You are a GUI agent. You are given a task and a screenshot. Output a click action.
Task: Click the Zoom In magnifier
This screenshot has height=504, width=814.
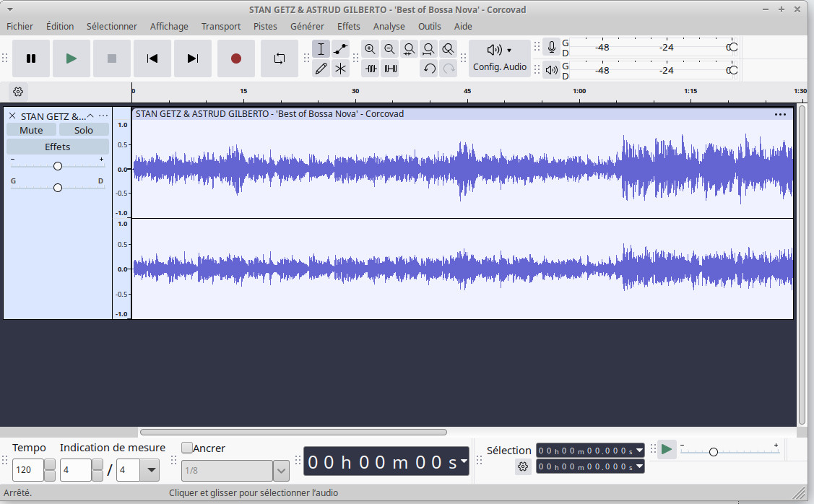point(370,49)
